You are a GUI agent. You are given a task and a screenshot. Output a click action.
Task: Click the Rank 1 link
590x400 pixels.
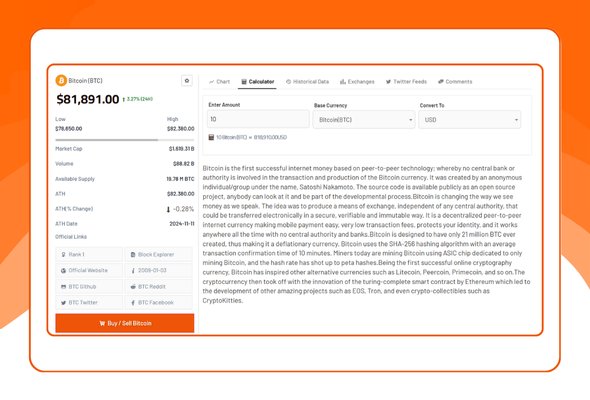(89, 254)
